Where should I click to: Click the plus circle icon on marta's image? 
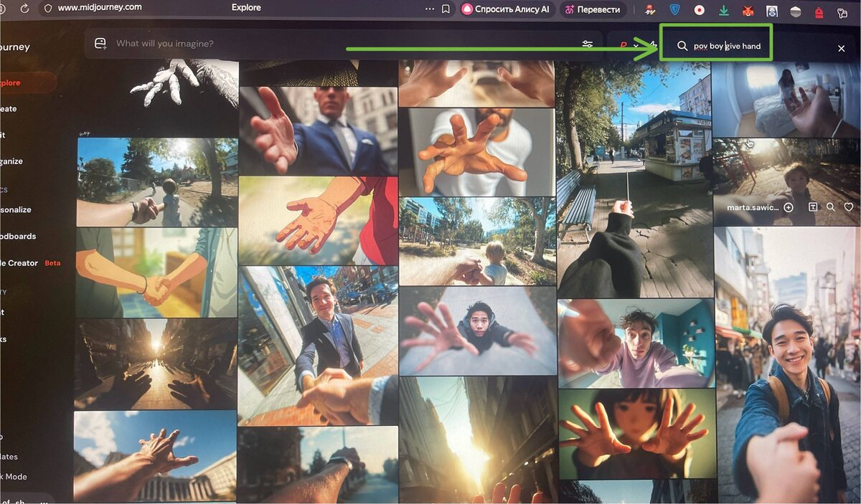(788, 207)
